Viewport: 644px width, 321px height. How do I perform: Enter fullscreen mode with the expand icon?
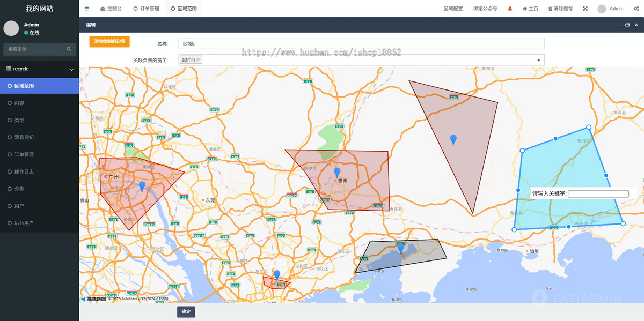tap(585, 9)
